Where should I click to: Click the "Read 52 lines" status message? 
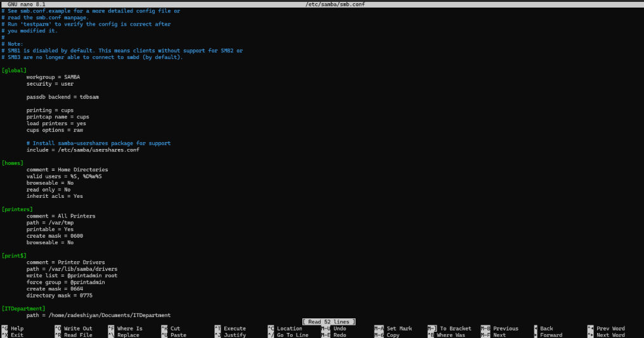(328, 322)
